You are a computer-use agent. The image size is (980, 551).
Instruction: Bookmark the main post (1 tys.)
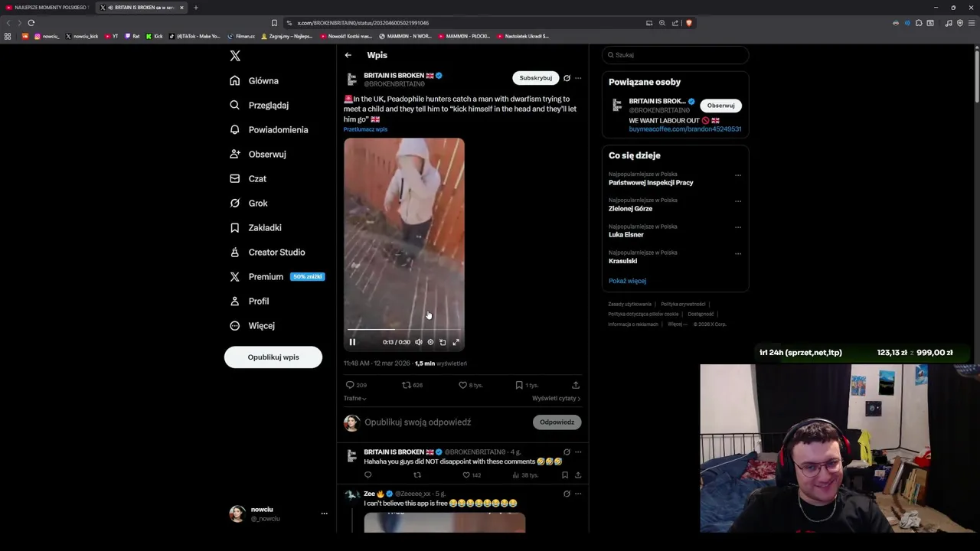click(x=527, y=385)
